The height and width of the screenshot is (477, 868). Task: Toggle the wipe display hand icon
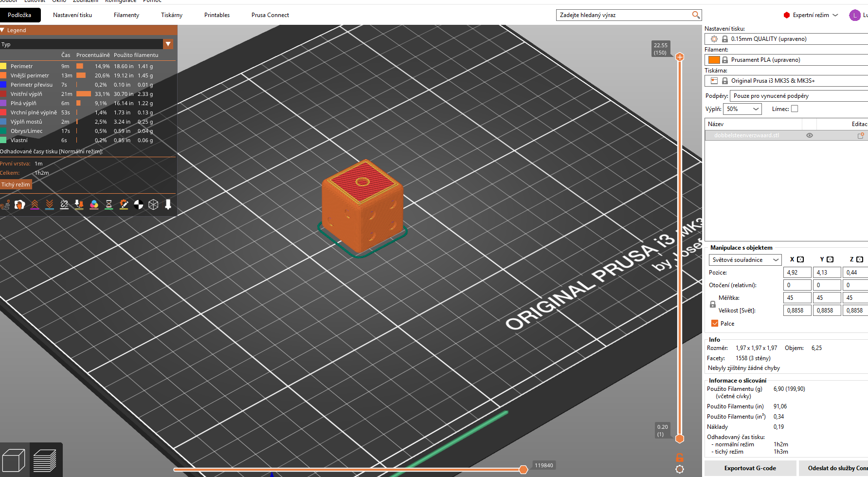(19, 205)
